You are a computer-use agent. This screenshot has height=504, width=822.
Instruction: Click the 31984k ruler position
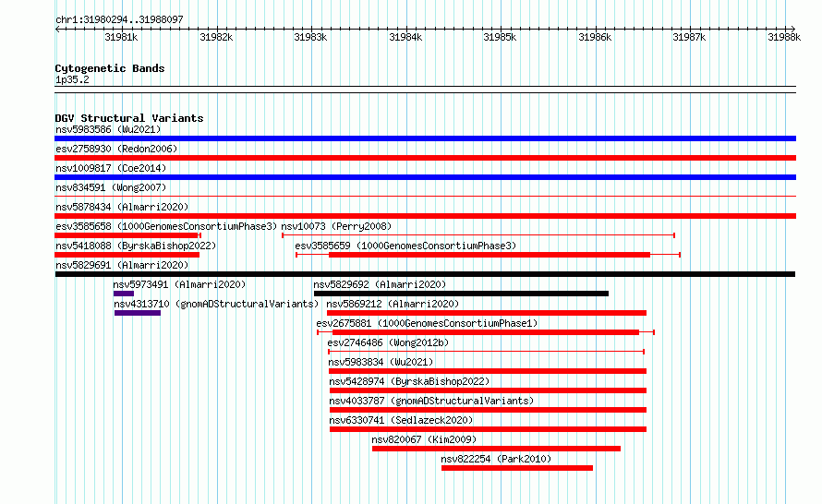[x=405, y=37]
